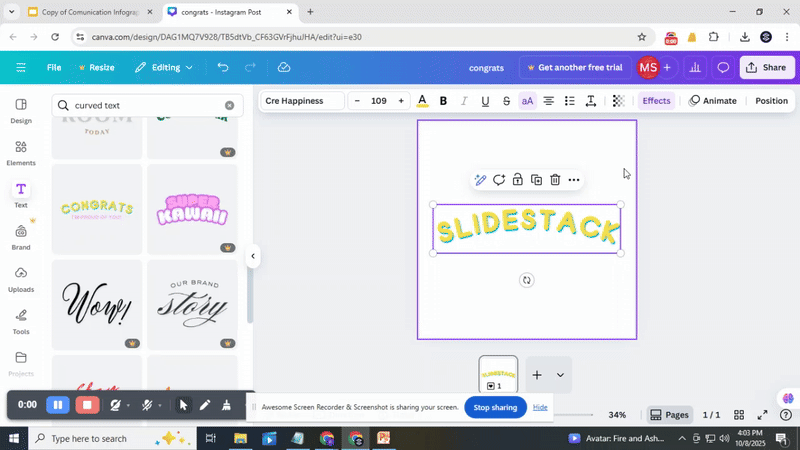This screenshot has height=450, width=800.
Task: Toggle underline formatting
Action: pos(485,101)
